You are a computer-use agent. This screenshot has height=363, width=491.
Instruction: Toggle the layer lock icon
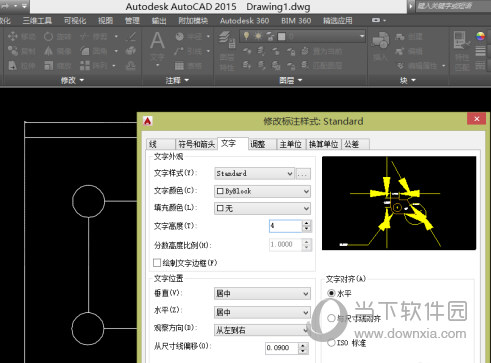point(270,36)
